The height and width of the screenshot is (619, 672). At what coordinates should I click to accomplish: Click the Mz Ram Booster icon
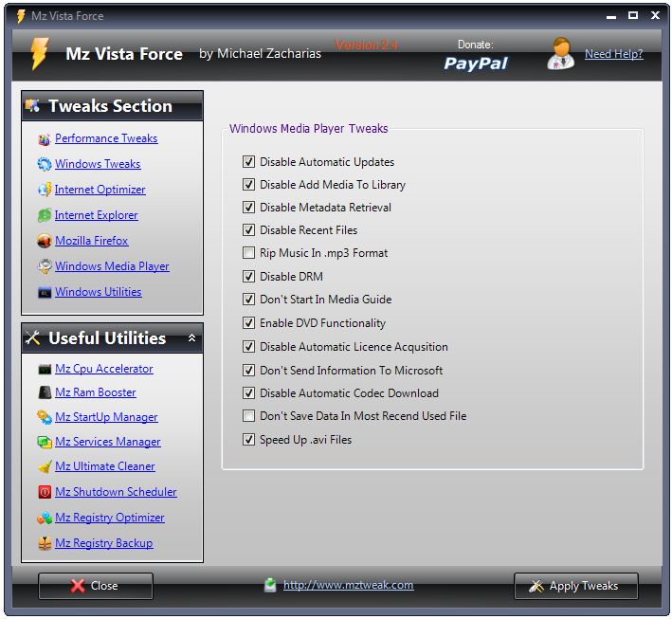45,392
